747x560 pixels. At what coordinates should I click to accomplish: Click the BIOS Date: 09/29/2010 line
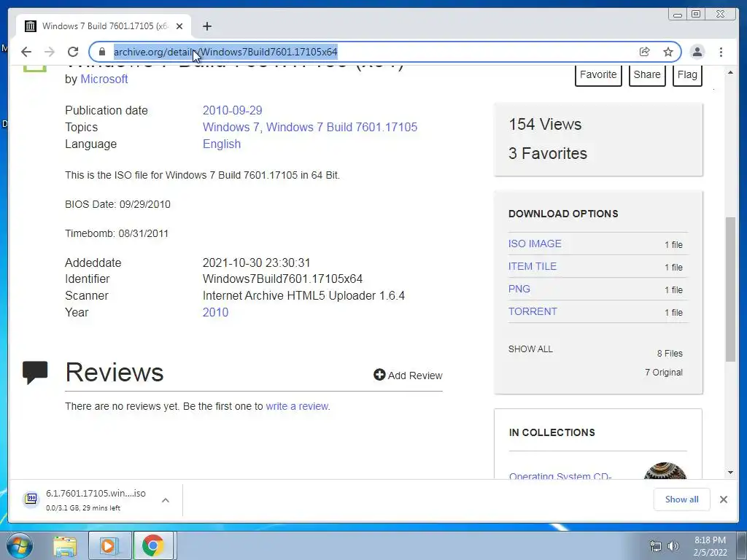[117, 204]
